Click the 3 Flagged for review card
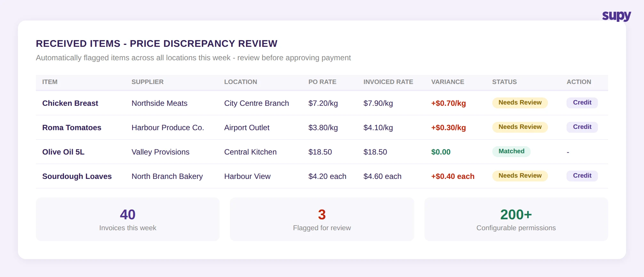This screenshot has width=644, height=277. (x=322, y=219)
